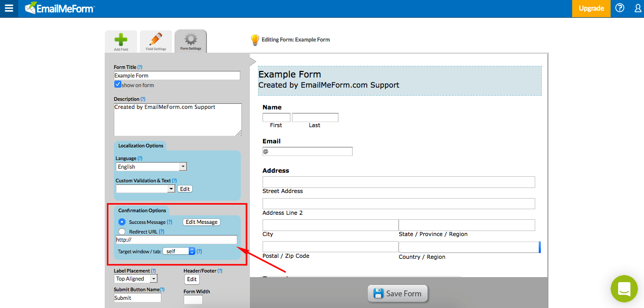
Task: Select the Redirect URL radio button
Action: click(x=122, y=232)
